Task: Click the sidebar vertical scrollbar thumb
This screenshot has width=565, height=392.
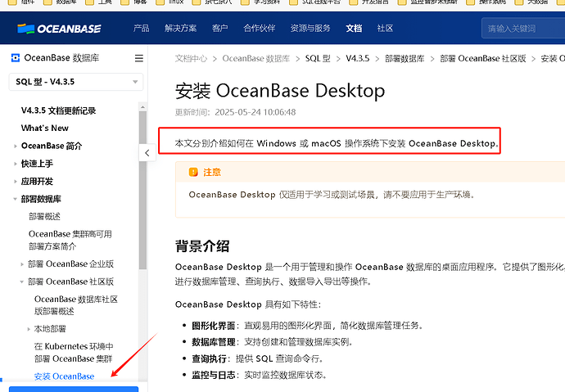Action: pyautogui.click(x=142, y=190)
